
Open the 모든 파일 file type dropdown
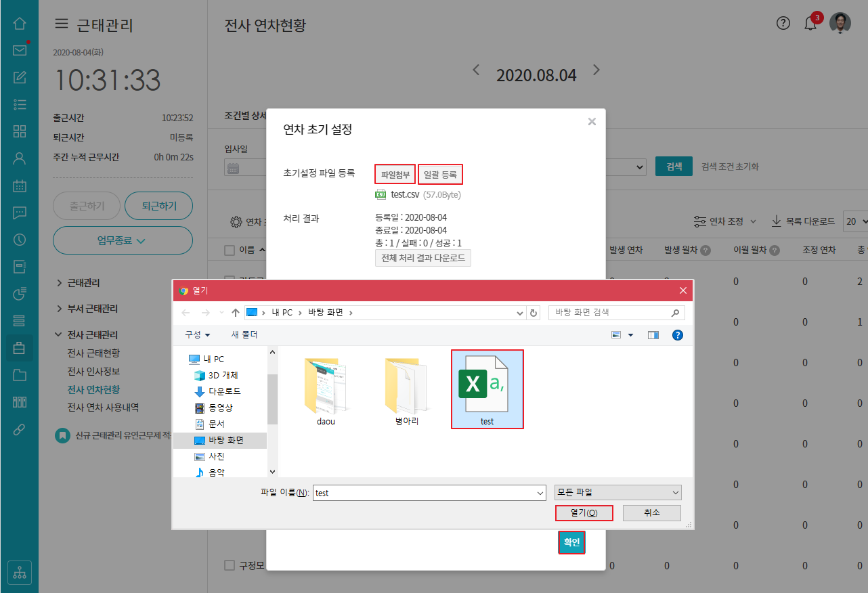[x=617, y=493]
